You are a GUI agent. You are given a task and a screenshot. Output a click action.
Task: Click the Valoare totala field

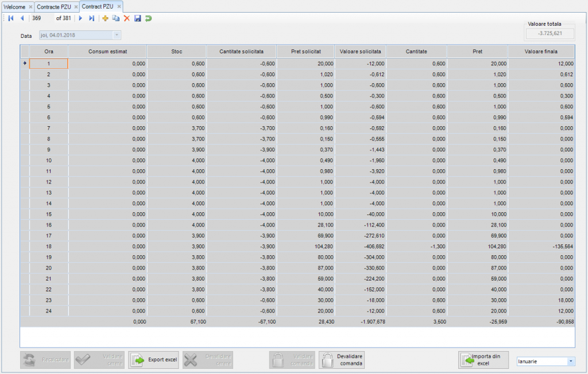pos(550,33)
